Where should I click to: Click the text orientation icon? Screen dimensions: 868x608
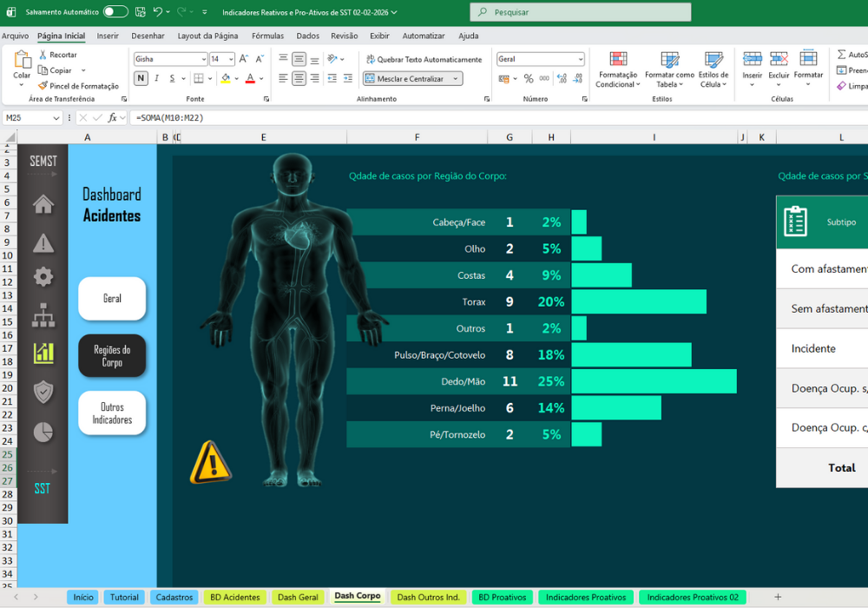pos(332,59)
